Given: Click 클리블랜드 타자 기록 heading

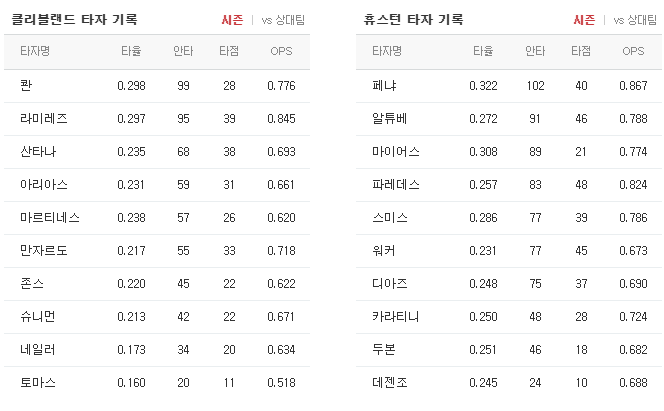Looking at the screenshot, I should 74,19.
